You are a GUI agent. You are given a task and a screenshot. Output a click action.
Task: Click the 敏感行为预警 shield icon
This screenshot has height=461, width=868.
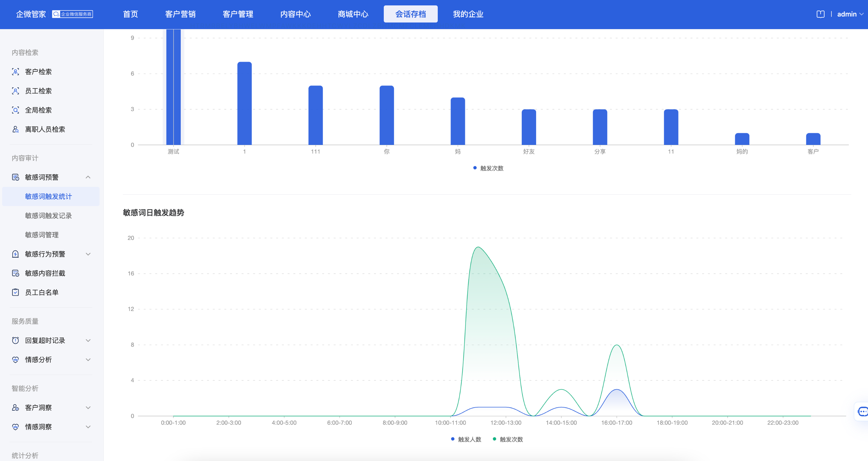coord(16,254)
